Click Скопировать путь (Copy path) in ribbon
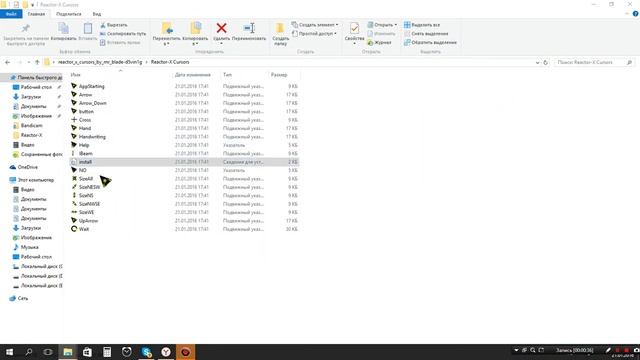The width and height of the screenshot is (640, 360). (x=123, y=33)
